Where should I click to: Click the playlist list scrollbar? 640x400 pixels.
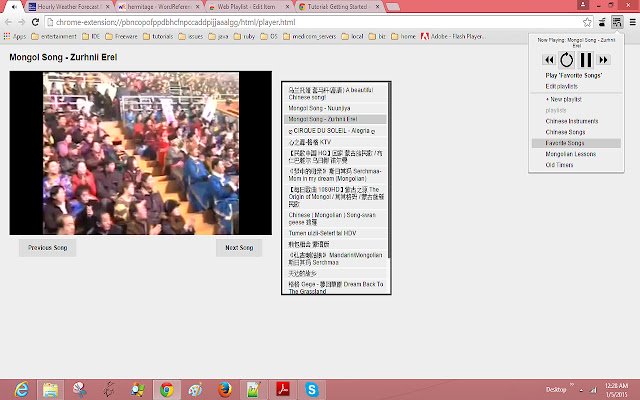coord(389,170)
